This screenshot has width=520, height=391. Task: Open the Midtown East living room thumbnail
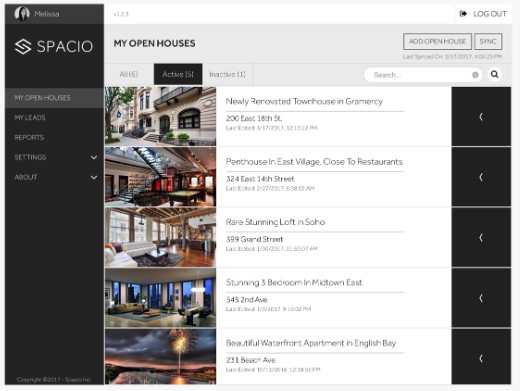pos(160,298)
